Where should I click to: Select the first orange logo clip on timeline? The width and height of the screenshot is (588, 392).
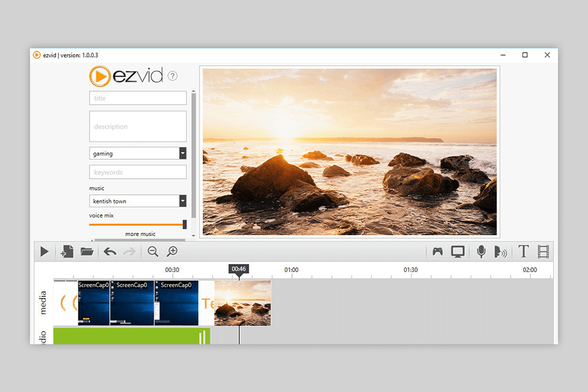coord(60,303)
